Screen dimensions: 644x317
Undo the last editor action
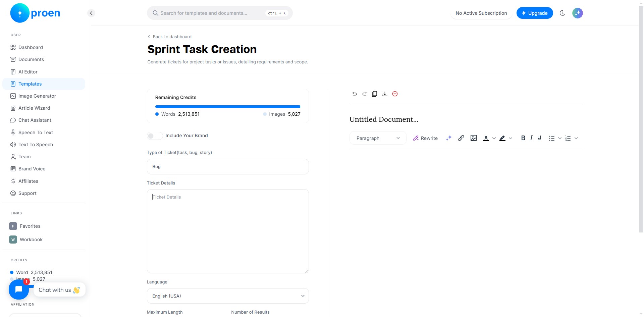355,94
